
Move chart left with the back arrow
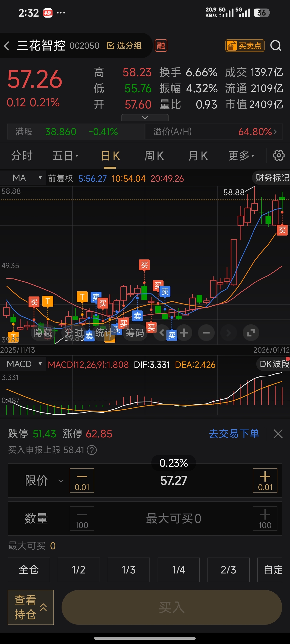[162, 332]
